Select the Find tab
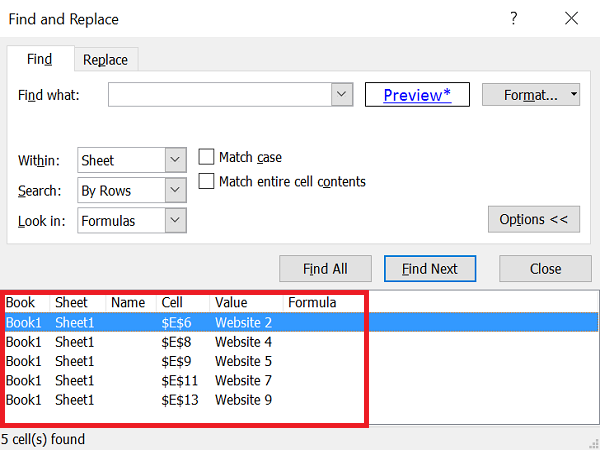The image size is (600, 450). [x=40, y=60]
